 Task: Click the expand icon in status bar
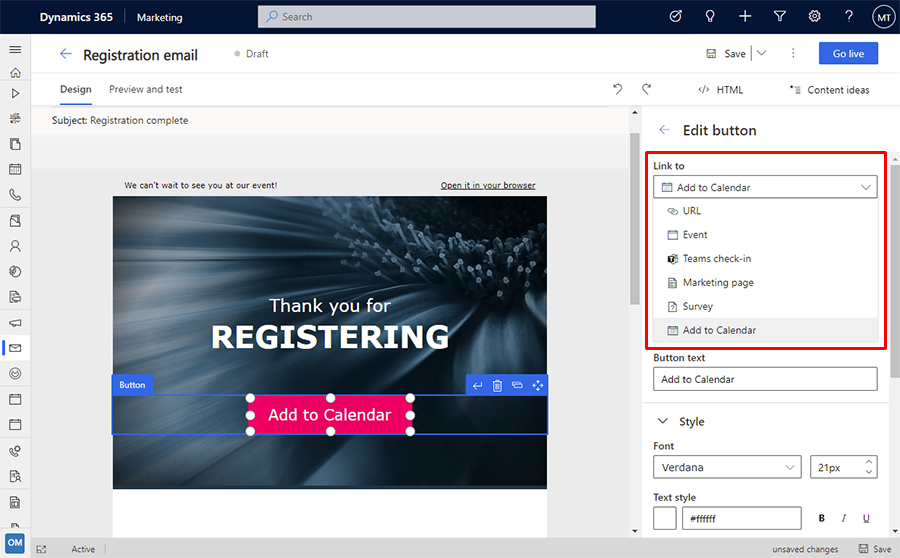click(x=41, y=549)
